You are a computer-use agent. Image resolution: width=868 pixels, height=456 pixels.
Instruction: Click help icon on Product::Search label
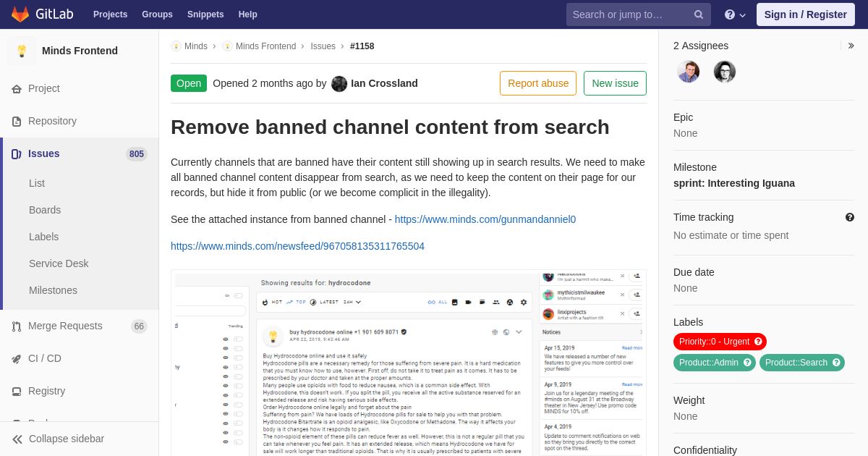(836, 363)
